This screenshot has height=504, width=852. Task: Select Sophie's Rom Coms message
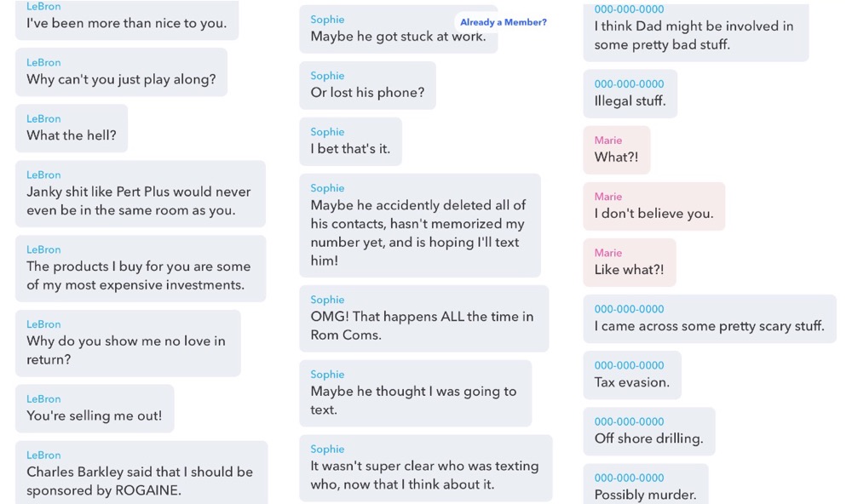coord(423,318)
